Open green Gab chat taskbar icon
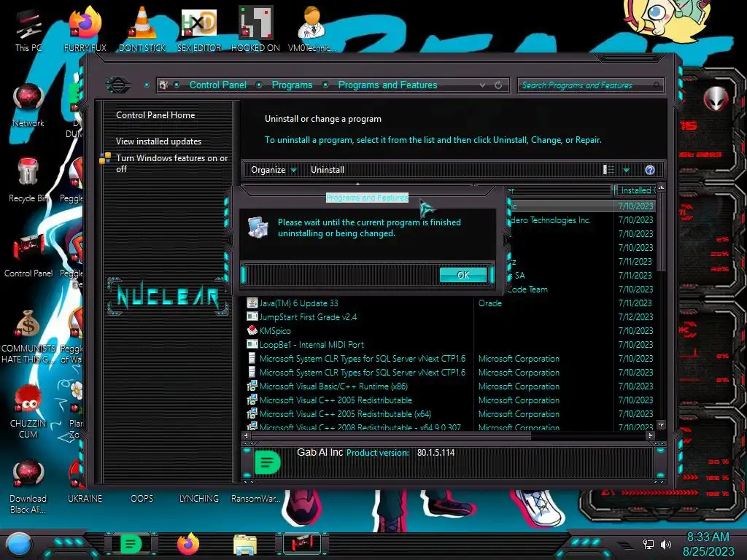The width and height of the screenshot is (747, 560). [x=131, y=544]
